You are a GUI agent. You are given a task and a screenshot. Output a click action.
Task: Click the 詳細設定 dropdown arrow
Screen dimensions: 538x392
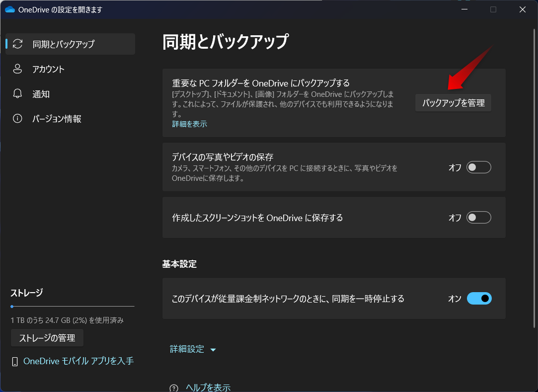(213, 350)
